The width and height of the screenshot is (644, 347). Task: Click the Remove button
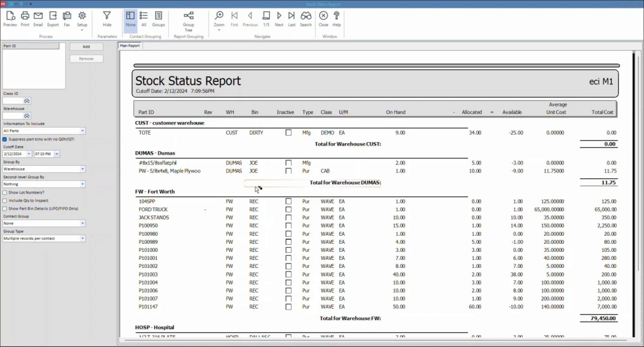[x=86, y=59]
